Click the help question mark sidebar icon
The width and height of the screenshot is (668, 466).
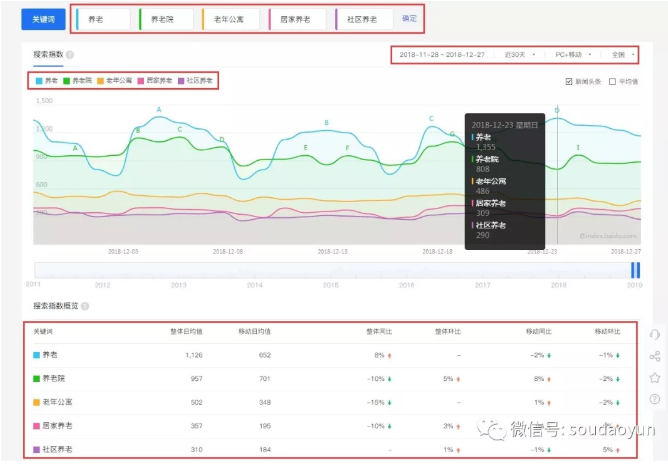pos(654,399)
